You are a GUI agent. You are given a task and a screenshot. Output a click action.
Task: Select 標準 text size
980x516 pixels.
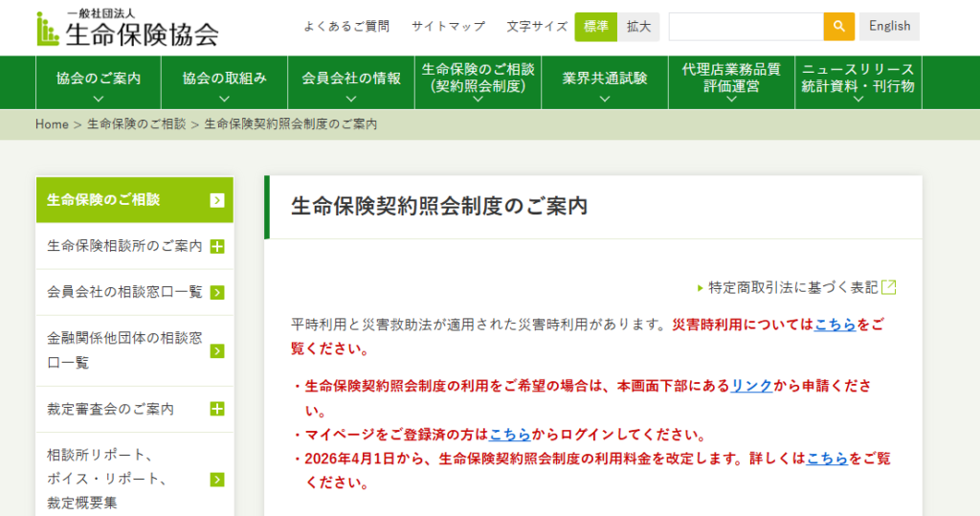point(595,27)
